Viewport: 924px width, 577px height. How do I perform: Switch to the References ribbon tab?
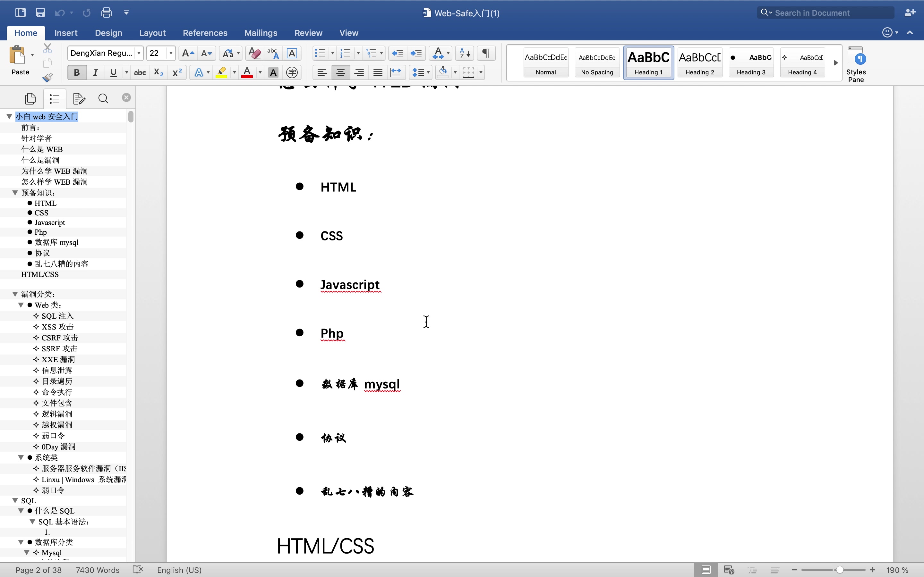pyautogui.click(x=205, y=33)
